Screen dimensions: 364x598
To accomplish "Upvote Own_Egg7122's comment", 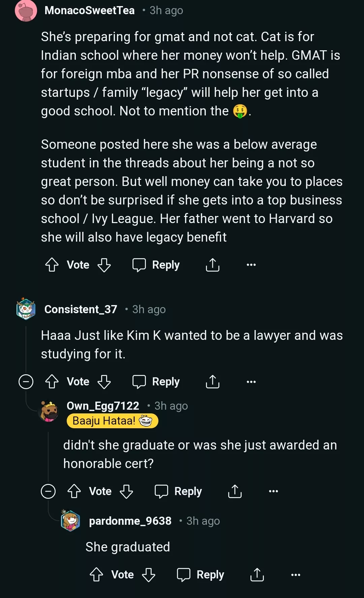I will (x=74, y=491).
